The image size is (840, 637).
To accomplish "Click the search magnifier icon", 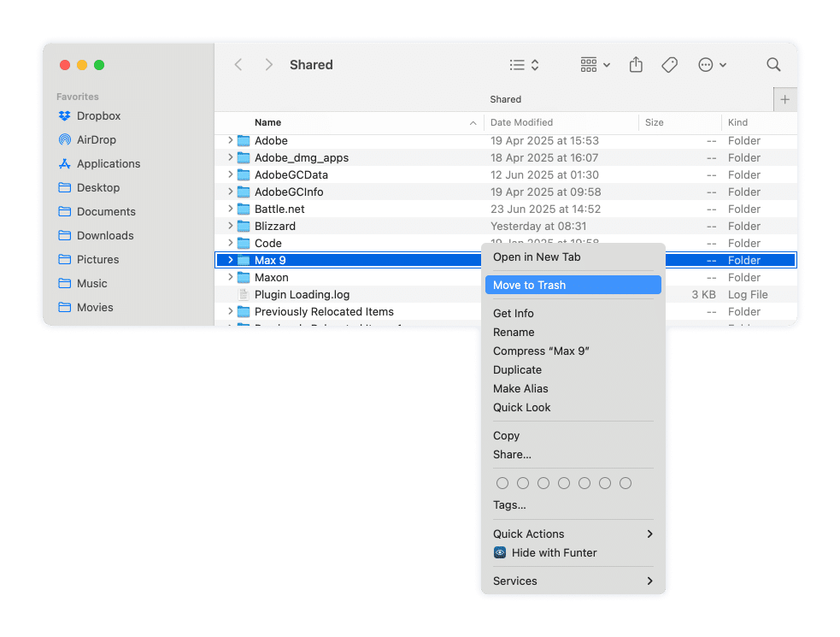I will pyautogui.click(x=773, y=65).
